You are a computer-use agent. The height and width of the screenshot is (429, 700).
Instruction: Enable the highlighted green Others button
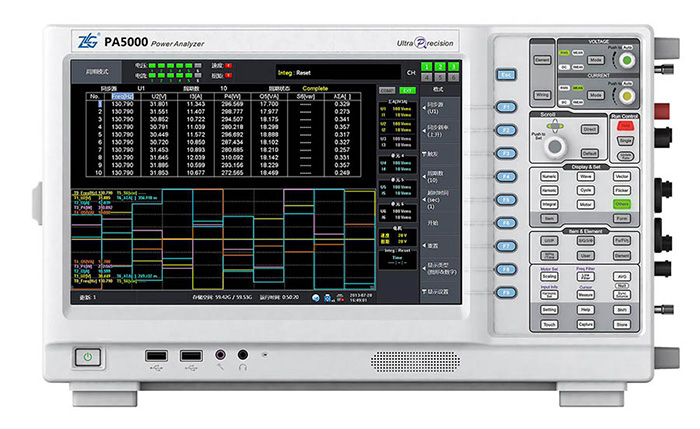[x=622, y=204]
